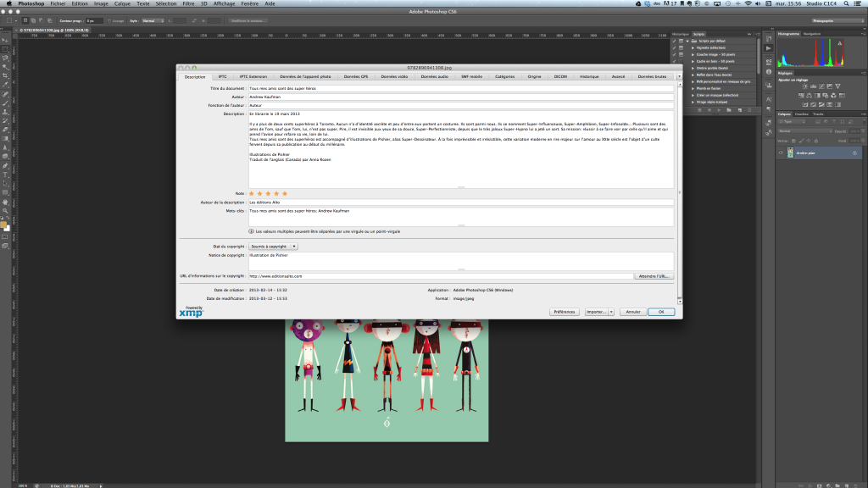Toggle checkmark for Cadre en bois script
Image resolution: width=868 pixels, height=488 pixels.
[674, 61]
